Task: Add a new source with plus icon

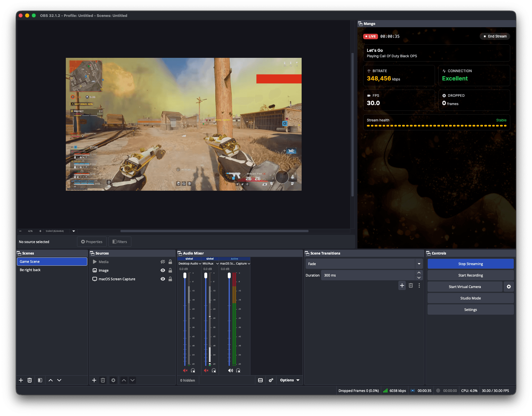Action: (x=94, y=380)
